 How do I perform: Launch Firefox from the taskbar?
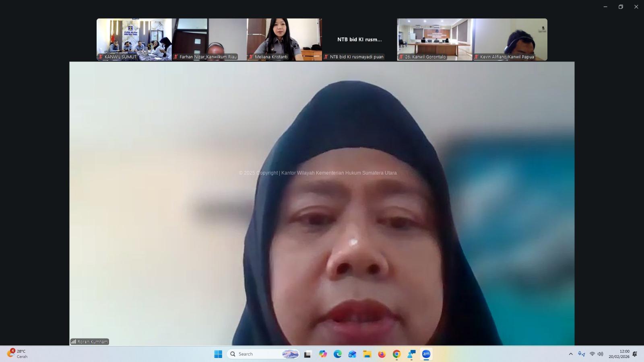[382, 354]
